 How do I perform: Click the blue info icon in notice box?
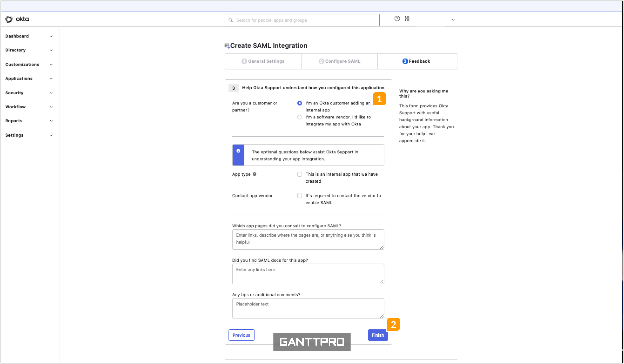click(238, 151)
